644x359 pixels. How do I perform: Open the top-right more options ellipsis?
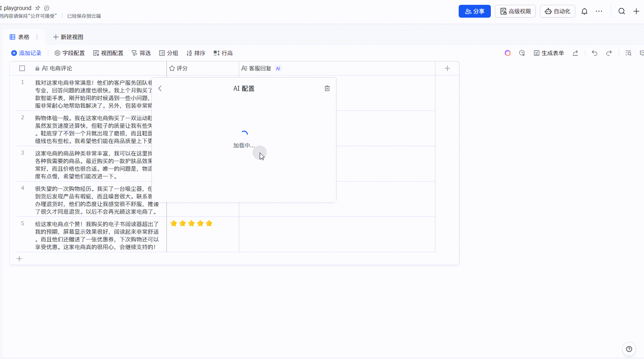coord(599,11)
